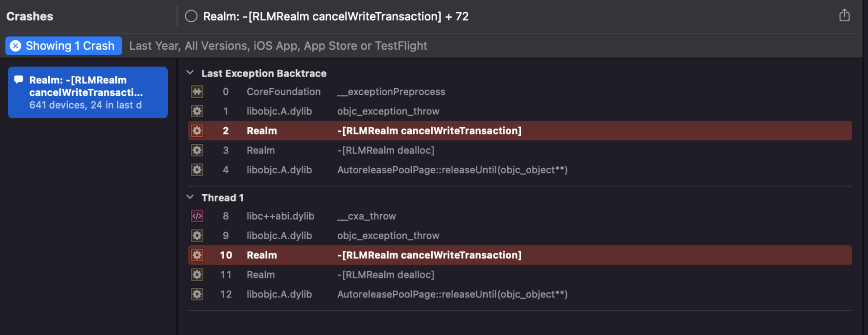Click code icon beside __cxa_throw frame

tap(197, 216)
